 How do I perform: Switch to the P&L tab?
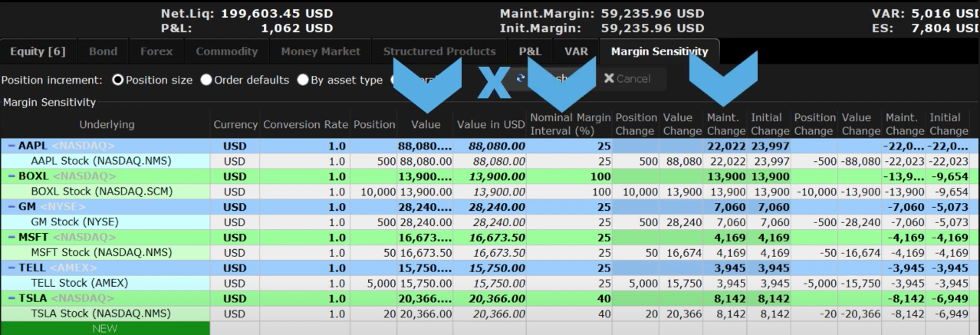530,52
